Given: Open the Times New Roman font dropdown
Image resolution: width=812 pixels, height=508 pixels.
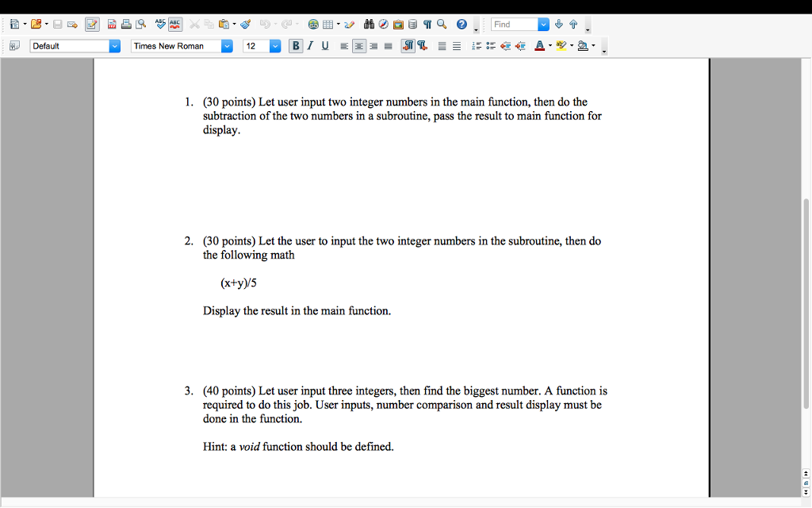Looking at the screenshot, I should coord(227,46).
